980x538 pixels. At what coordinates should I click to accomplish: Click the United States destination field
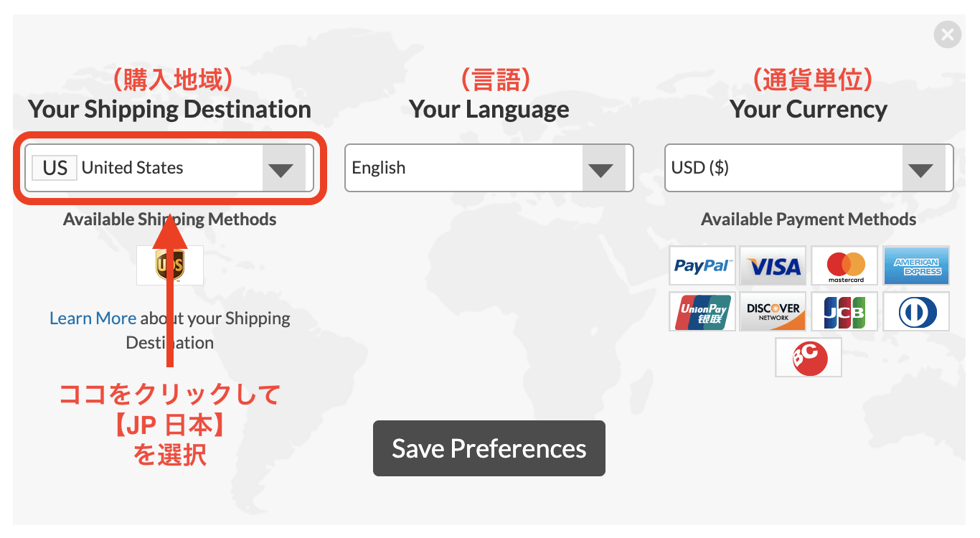point(169,168)
